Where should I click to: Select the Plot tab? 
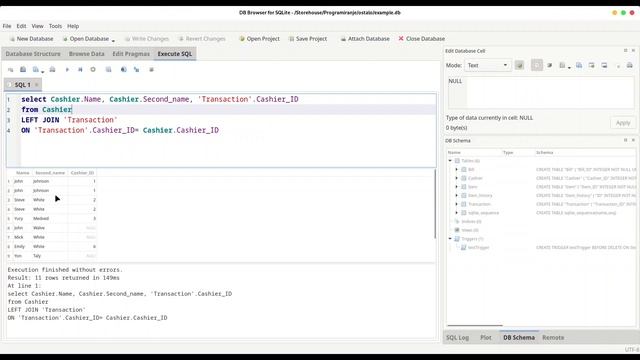point(486,338)
